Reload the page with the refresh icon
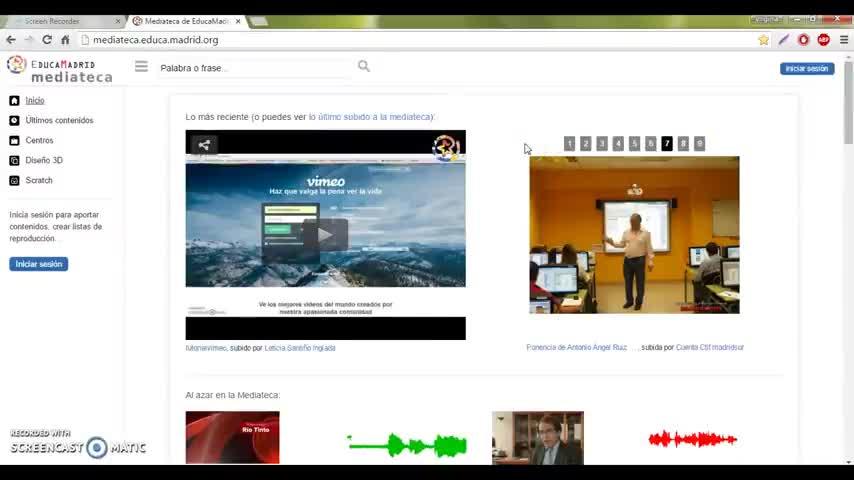854x480 pixels. (47, 40)
